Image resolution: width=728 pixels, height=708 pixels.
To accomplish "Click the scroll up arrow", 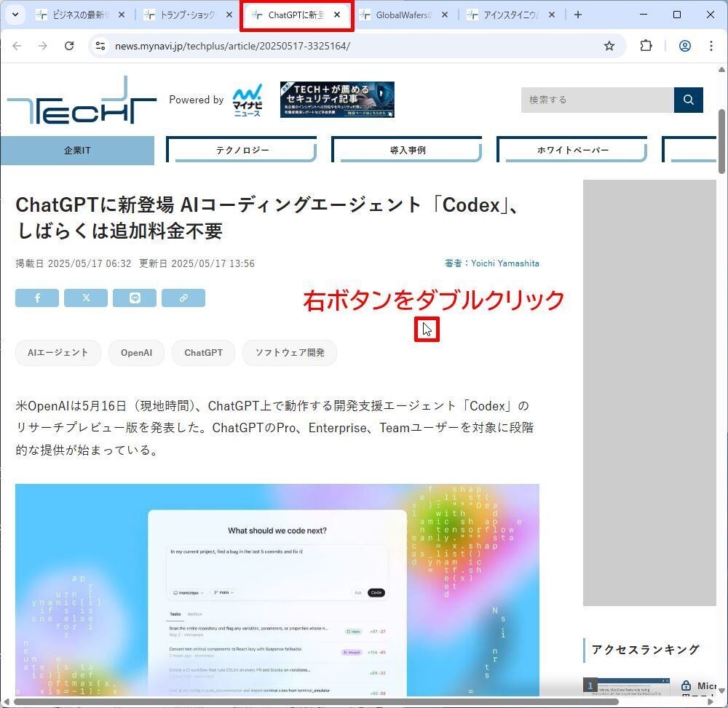I will pos(721,70).
